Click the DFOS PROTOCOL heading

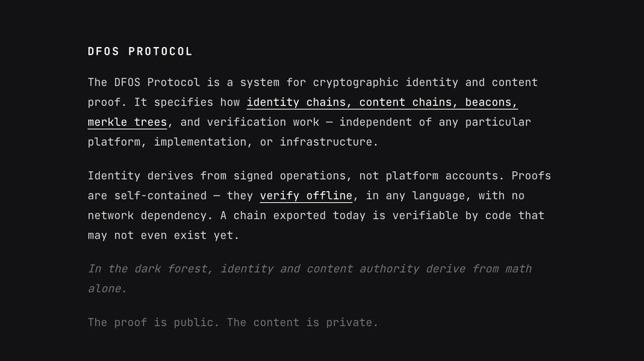(140, 51)
